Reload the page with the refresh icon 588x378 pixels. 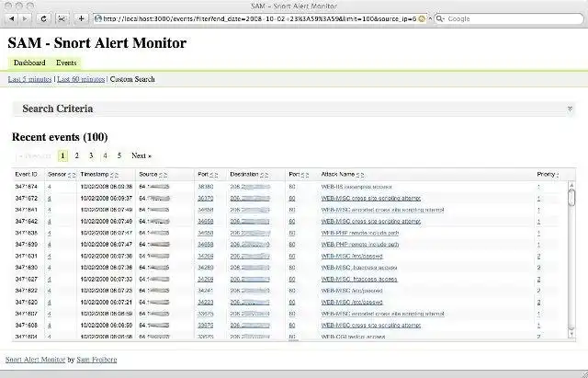tap(43, 18)
